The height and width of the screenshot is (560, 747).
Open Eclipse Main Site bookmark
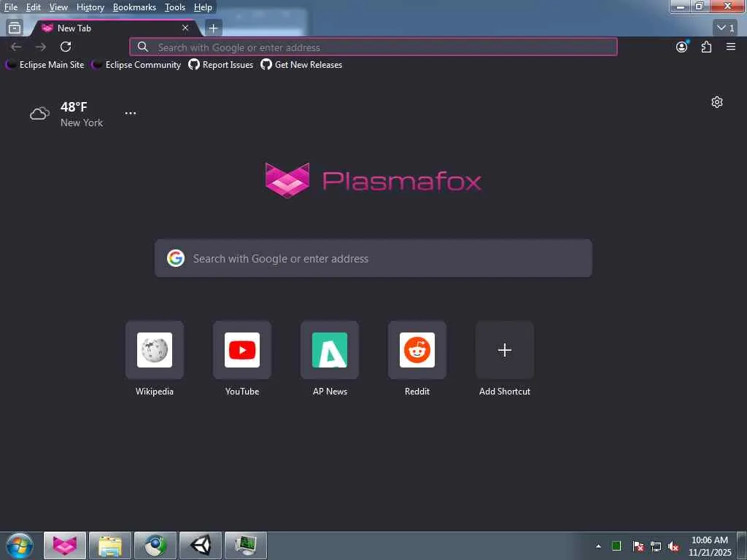tap(44, 65)
